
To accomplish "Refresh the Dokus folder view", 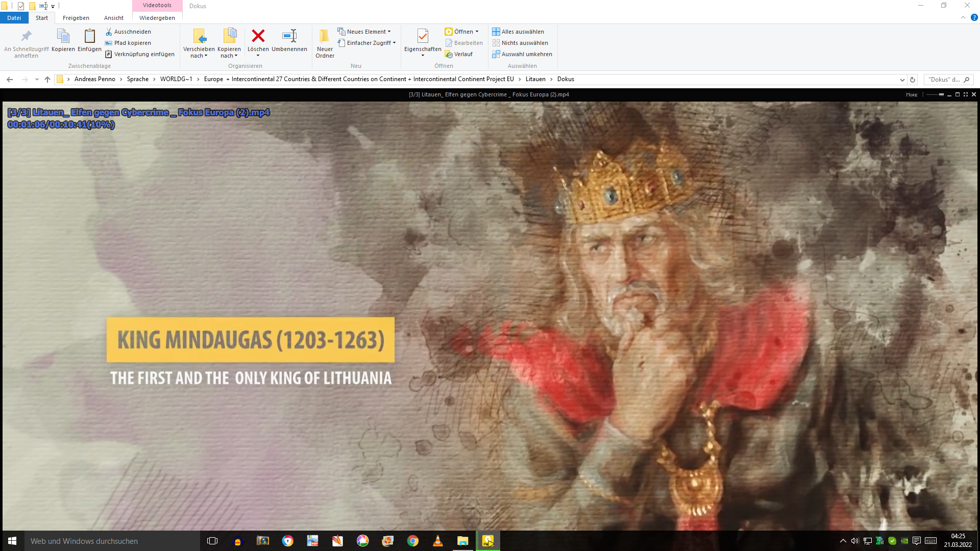I will click(x=913, y=80).
